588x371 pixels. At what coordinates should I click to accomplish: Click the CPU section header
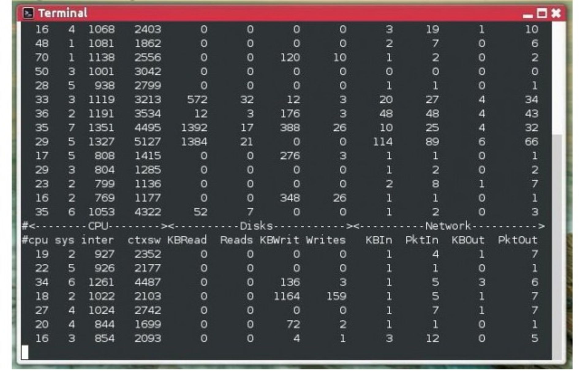[98, 226]
